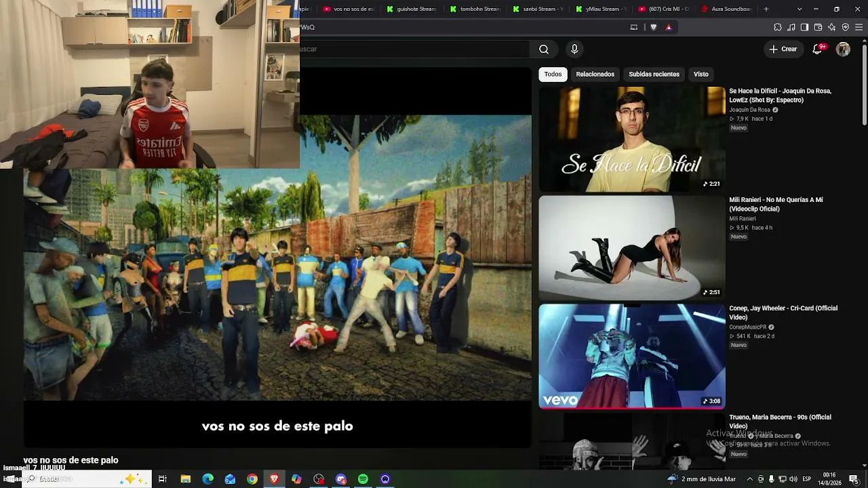Click the Brave VPN shield icon

tap(845, 27)
